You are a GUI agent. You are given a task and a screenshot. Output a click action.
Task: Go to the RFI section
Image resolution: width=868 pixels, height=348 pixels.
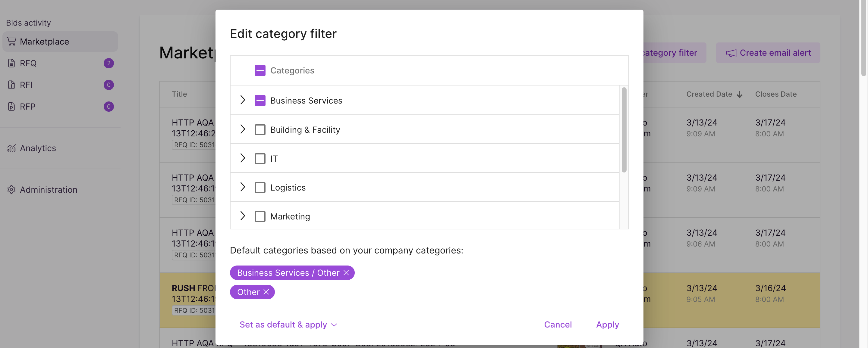click(60, 85)
